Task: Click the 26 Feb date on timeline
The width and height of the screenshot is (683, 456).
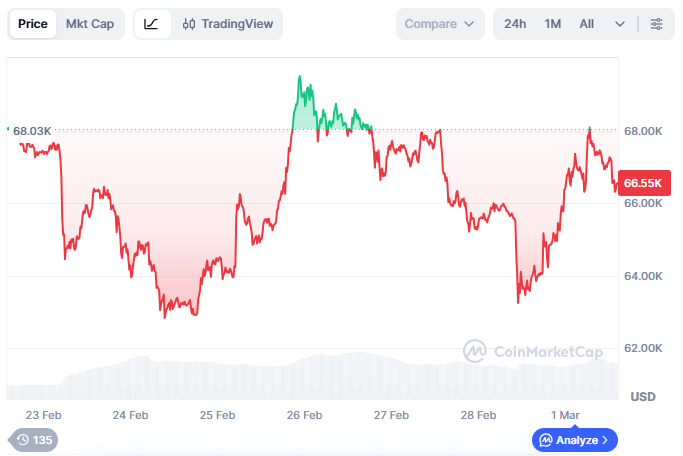Action: point(304,415)
